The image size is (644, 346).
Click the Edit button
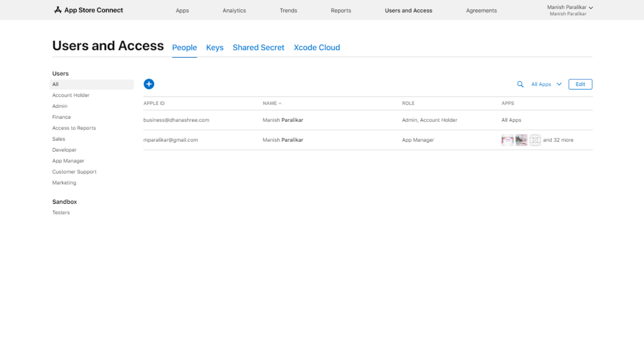(580, 84)
